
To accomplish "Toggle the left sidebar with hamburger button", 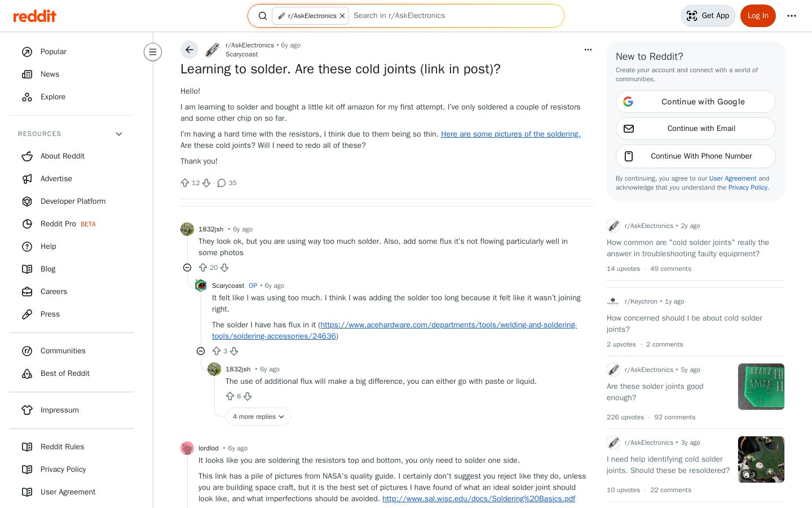I will [153, 52].
